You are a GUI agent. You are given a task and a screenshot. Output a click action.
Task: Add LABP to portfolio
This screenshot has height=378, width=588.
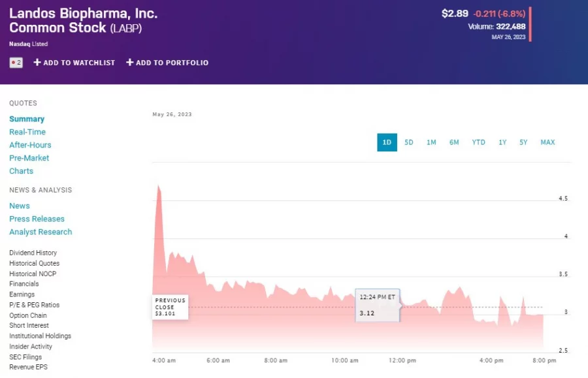167,63
